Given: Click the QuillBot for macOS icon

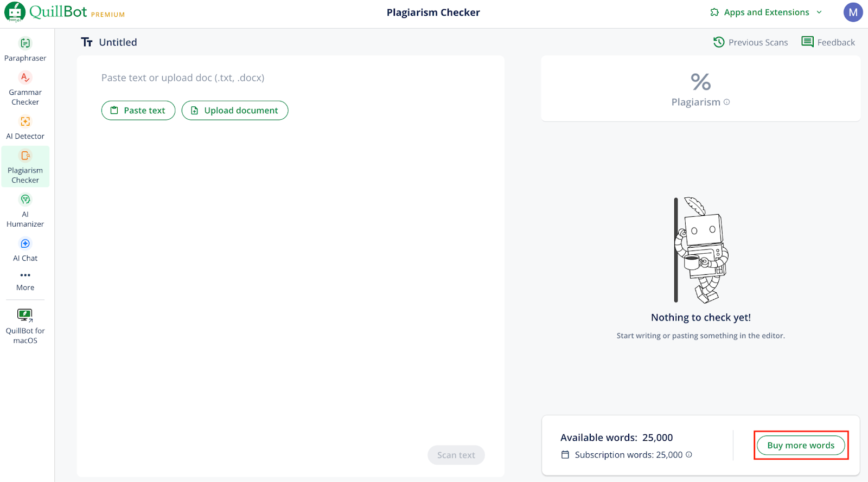Looking at the screenshot, I should pyautogui.click(x=25, y=315).
